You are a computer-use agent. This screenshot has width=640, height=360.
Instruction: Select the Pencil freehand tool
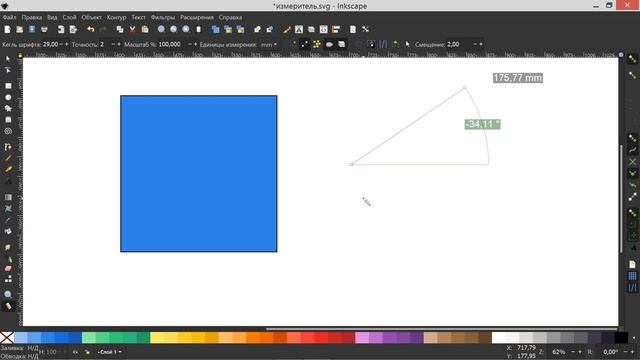click(8, 158)
